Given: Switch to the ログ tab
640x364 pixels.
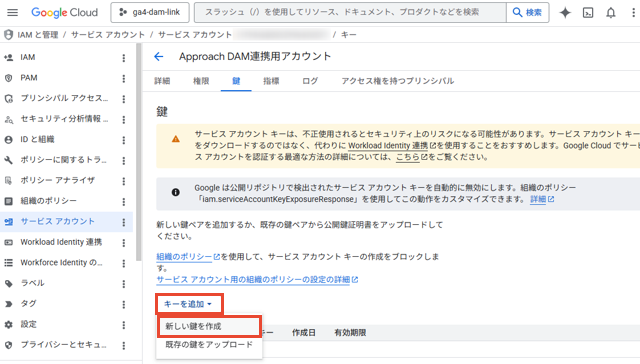Looking at the screenshot, I should (310, 81).
